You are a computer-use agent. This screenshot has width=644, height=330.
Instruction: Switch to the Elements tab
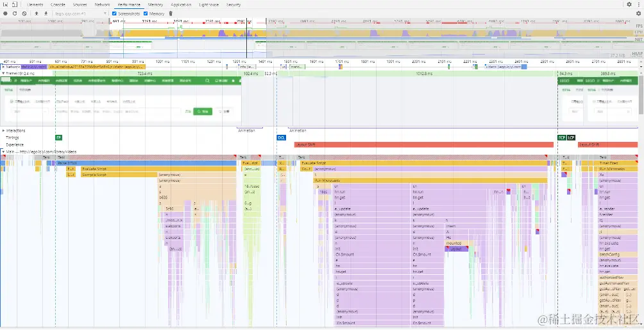pos(35,4)
